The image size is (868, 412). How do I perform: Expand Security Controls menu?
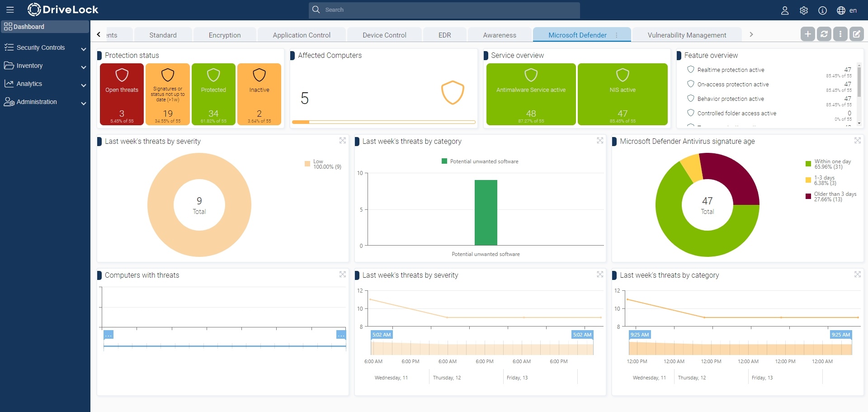(45, 47)
